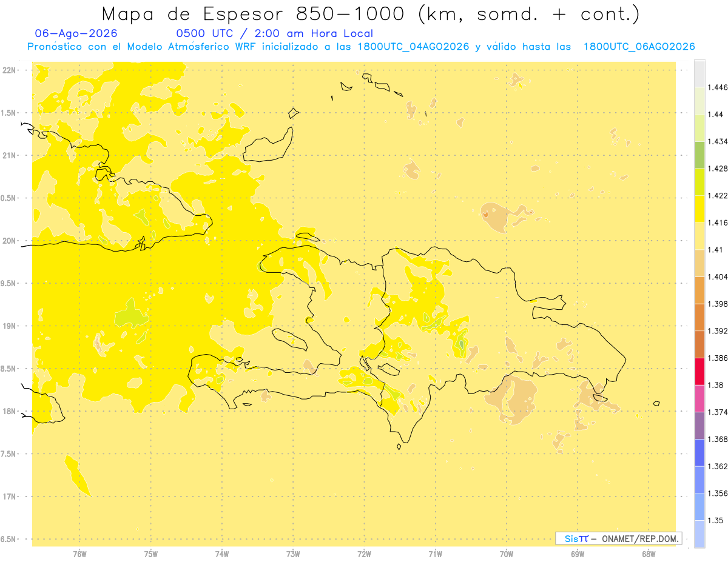The height and width of the screenshot is (562, 728).
Task: Pick the pink legend swatch between 1.38 and 1.374
Action: click(x=699, y=398)
